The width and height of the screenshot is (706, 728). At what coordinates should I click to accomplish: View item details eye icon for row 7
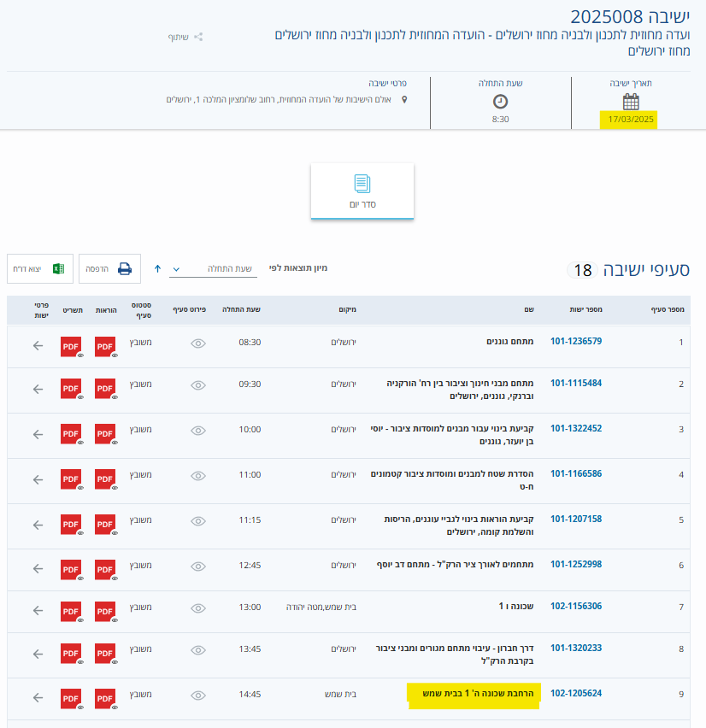click(x=198, y=608)
